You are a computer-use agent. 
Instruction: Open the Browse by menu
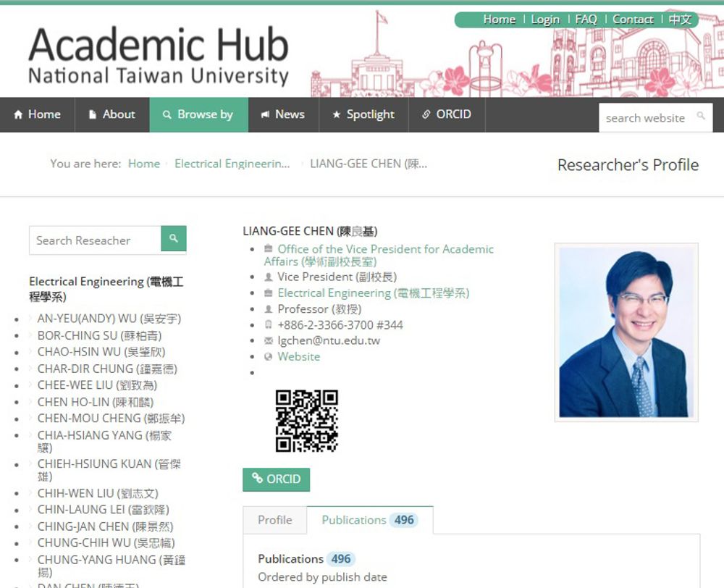pyautogui.click(x=199, y=114)
